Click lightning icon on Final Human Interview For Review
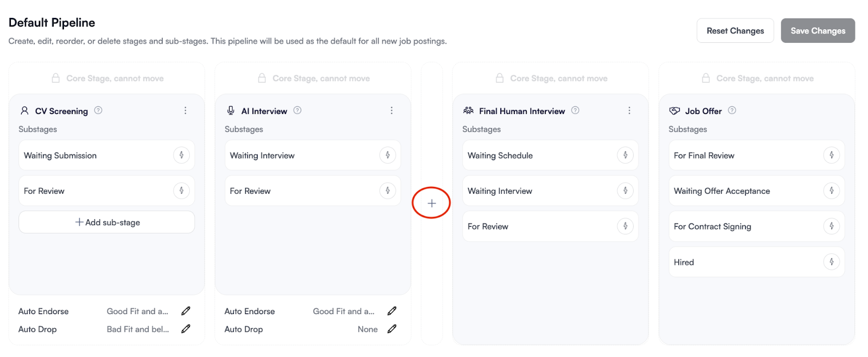The image size is (868, 357). click(x=625, y=226)
